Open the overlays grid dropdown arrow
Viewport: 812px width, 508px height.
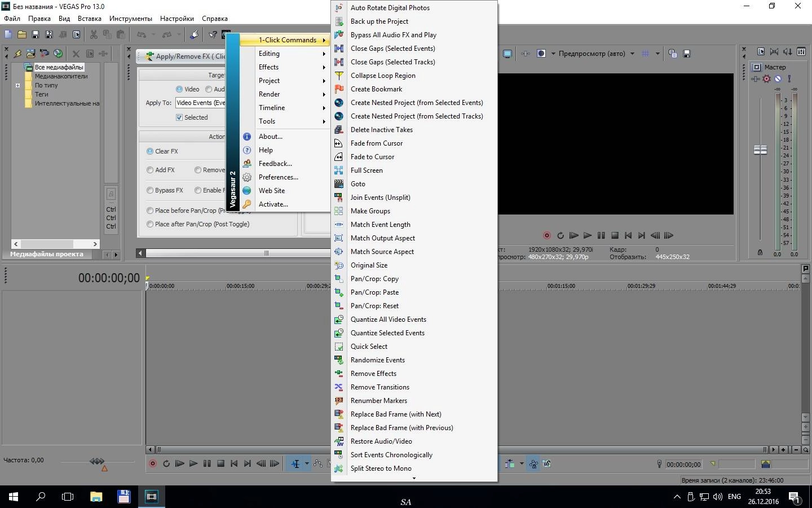coord(657,54)
